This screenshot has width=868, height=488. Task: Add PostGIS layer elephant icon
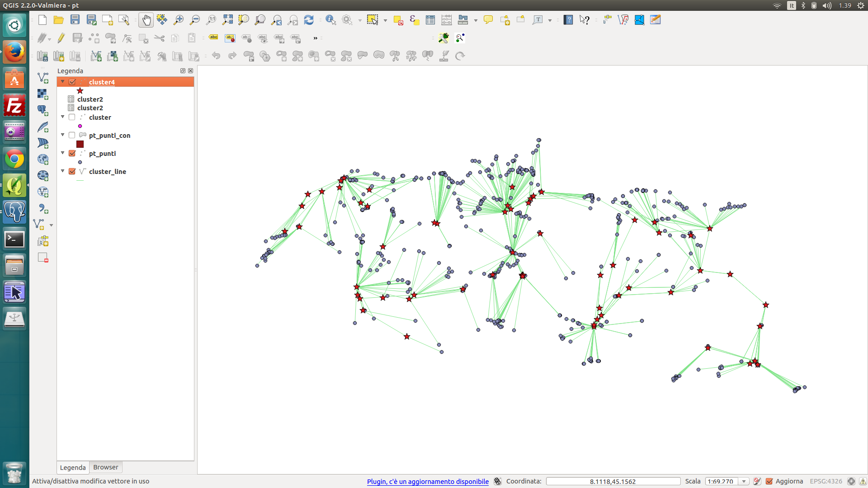coord(43,110)
